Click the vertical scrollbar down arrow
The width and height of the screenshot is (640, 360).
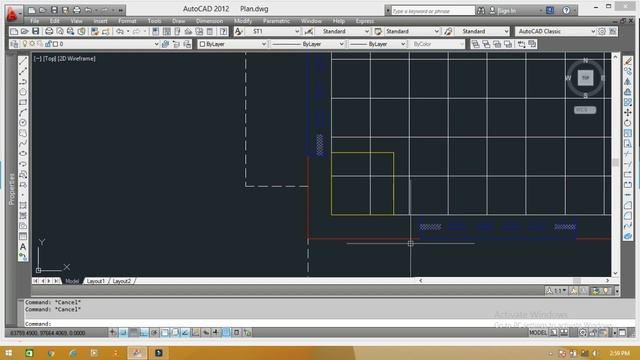pyautogui.click(x=615, y=273)
